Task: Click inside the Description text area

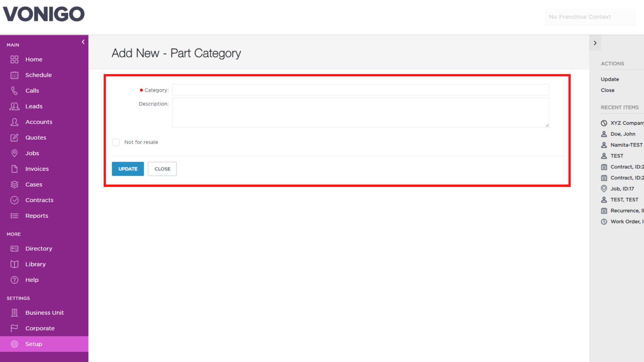Action: tap(361, 113)
